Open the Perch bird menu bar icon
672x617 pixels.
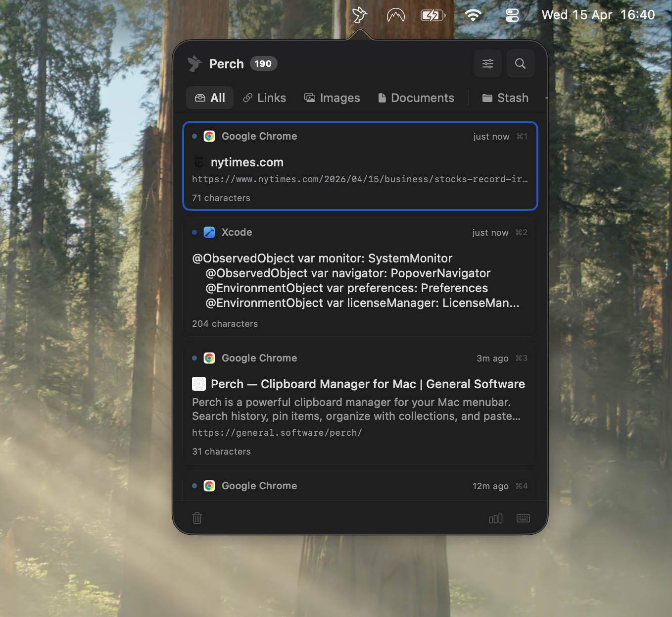coord(360,15)
